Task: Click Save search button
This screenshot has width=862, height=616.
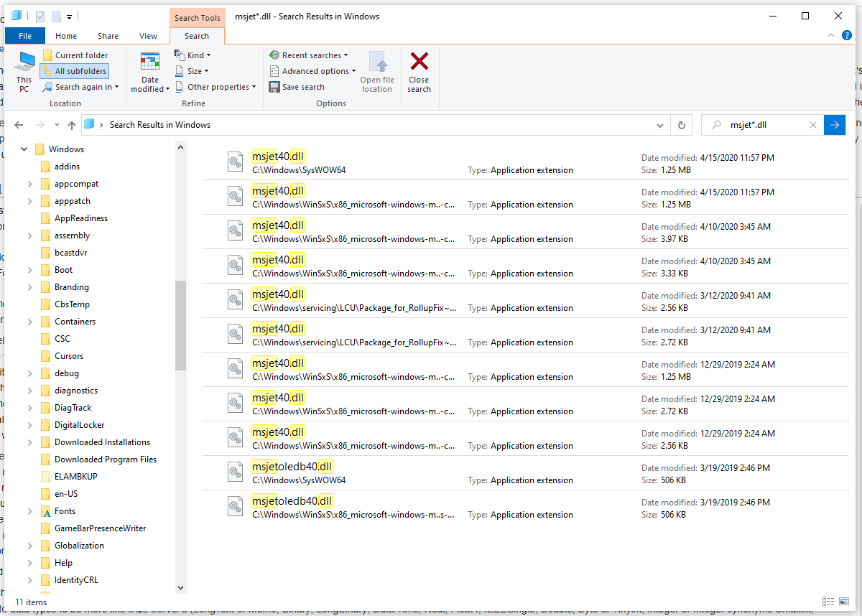Action: (297, 87)
